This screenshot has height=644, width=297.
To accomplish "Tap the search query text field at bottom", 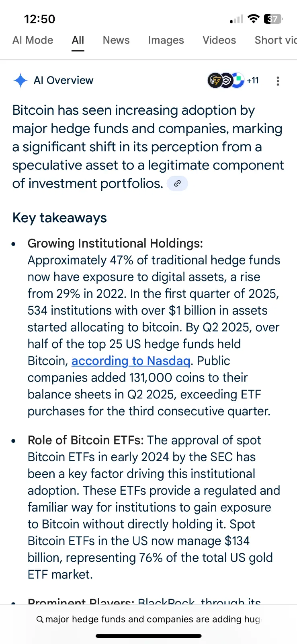I will (153, 619).
